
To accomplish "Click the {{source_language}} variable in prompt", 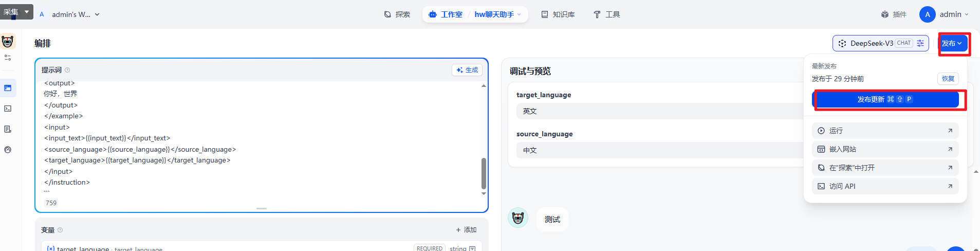I will pyautogui.click(x=139, y=150).
